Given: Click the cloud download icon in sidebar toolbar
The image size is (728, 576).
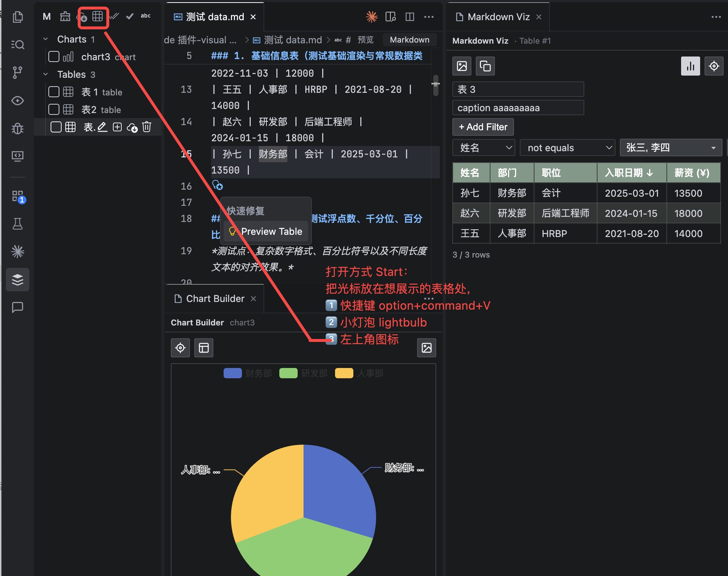Looking at the screenshot, I should pos(83,17).
